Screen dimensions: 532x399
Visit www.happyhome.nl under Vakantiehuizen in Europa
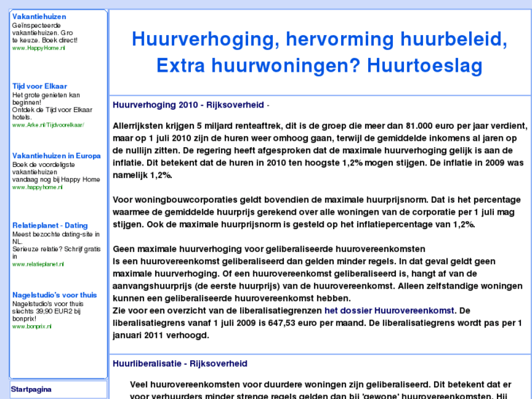pyautogui.click(x=37, y=187)
